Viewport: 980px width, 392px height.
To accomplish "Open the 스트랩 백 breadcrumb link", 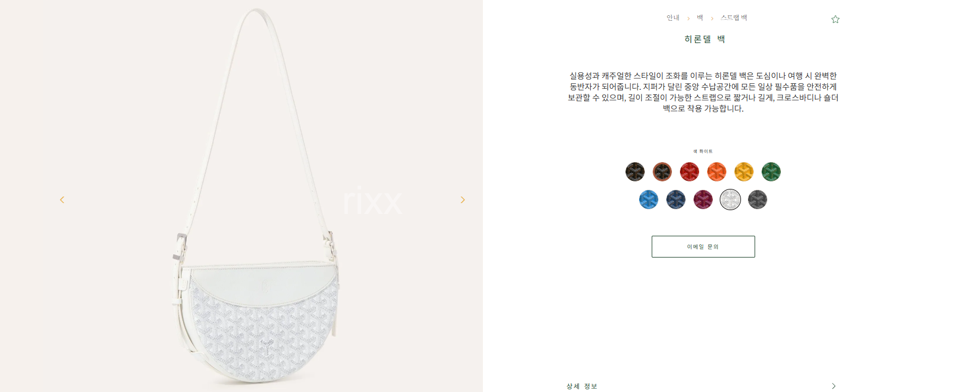I will pos(734,18).
